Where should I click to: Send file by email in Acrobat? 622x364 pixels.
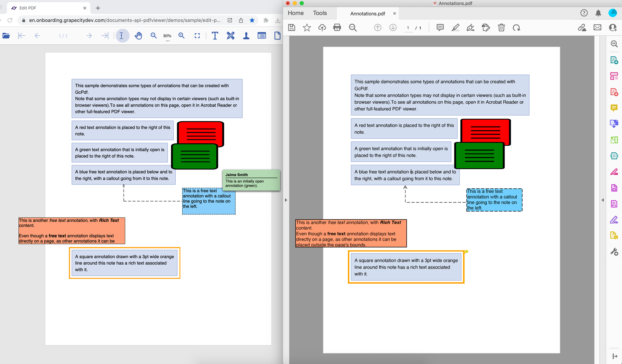[598, 28]
